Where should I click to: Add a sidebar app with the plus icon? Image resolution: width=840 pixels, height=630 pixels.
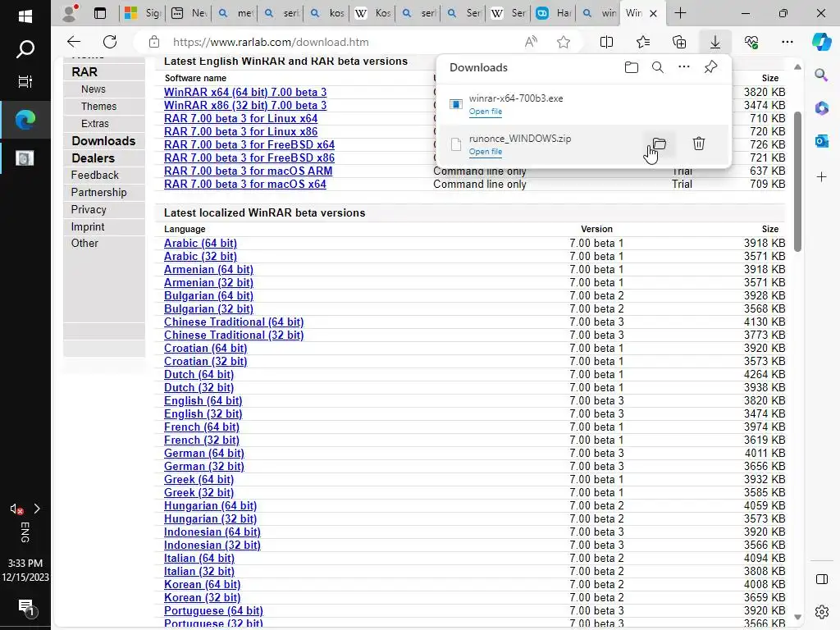(x=821, y=177)
